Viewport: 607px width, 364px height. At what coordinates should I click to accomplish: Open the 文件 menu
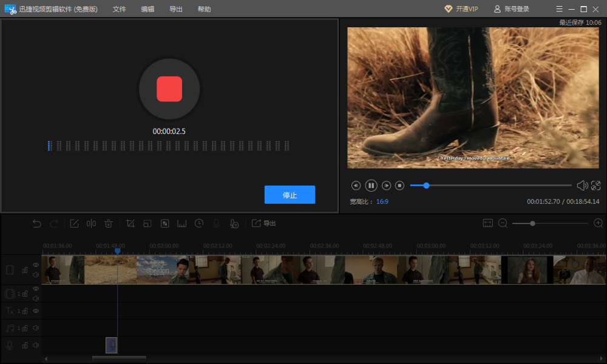coord(119,9)
